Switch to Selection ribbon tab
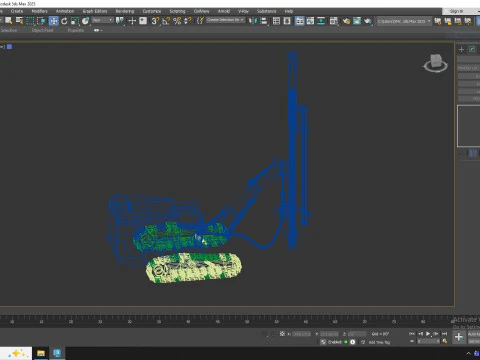 point(9,30)
